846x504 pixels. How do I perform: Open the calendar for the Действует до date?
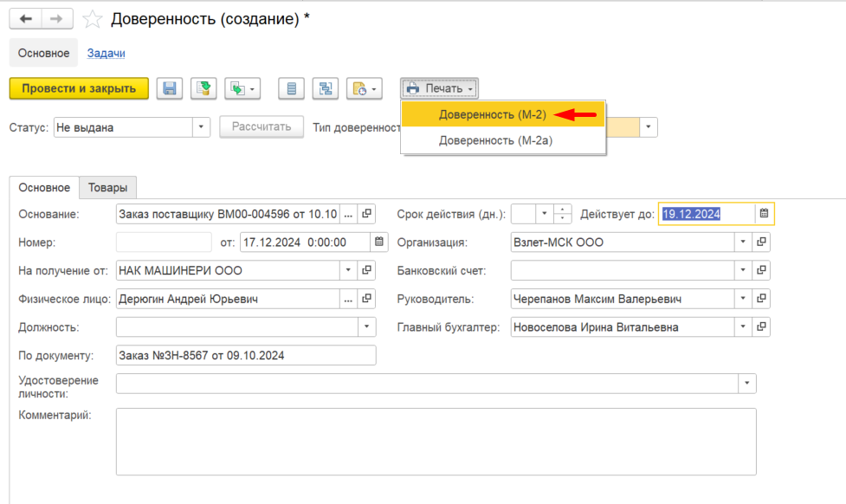(764, 214)
